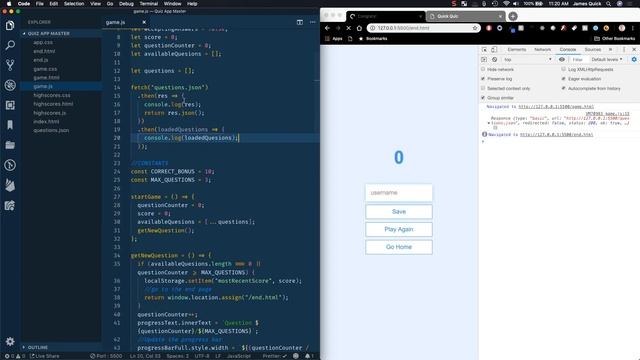Open the Firebase icon in activity bar
Screen dimensions: 640x360
(x=10, y=185)
